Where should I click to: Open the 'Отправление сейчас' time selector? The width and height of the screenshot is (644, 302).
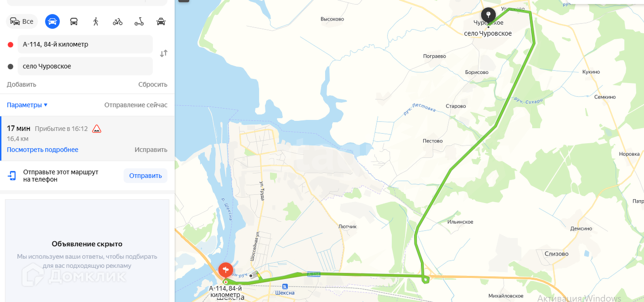point(136,105)
